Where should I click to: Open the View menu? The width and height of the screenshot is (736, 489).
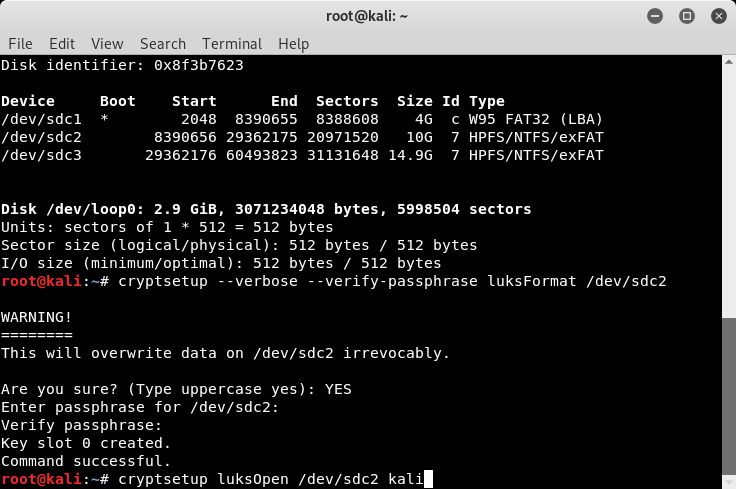click(x=107, y=44)
